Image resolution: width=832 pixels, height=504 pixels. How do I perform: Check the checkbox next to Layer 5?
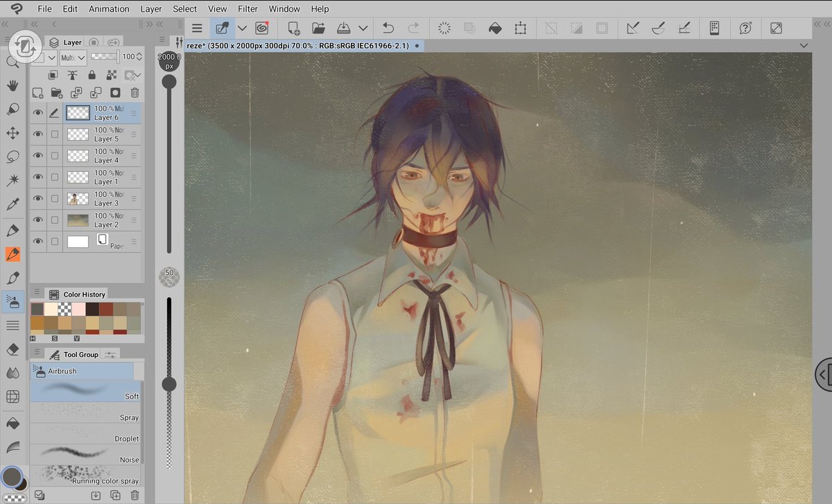(55, 134)
